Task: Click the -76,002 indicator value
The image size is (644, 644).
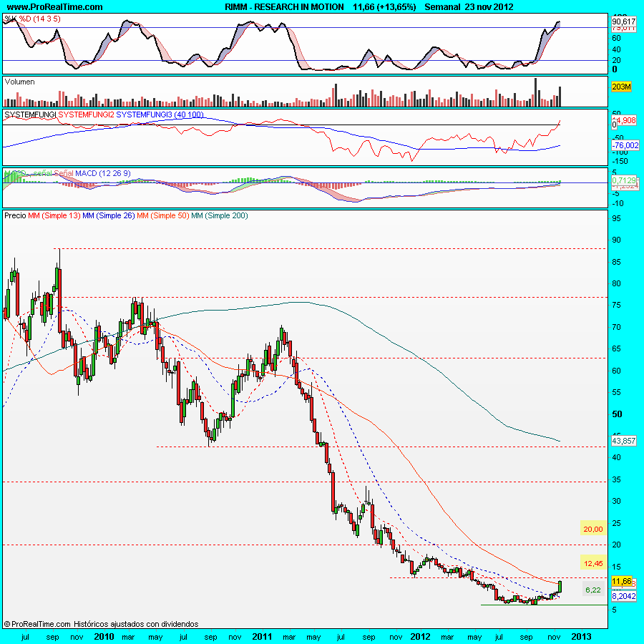Action: 625,145
